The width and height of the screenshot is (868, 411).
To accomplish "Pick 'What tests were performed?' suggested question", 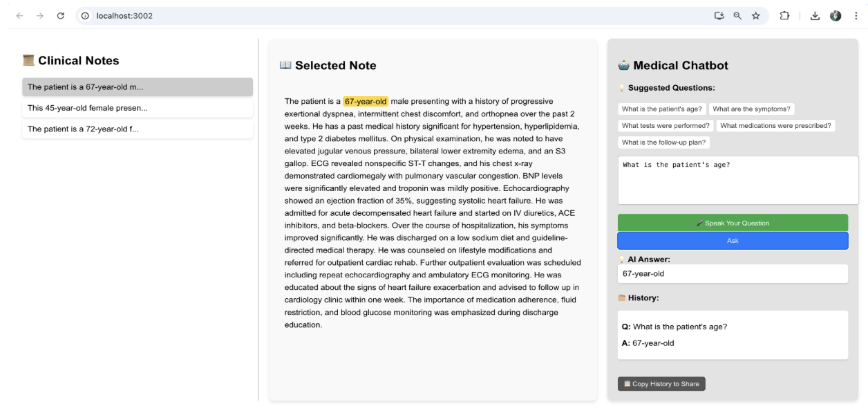I will (666, 126).
